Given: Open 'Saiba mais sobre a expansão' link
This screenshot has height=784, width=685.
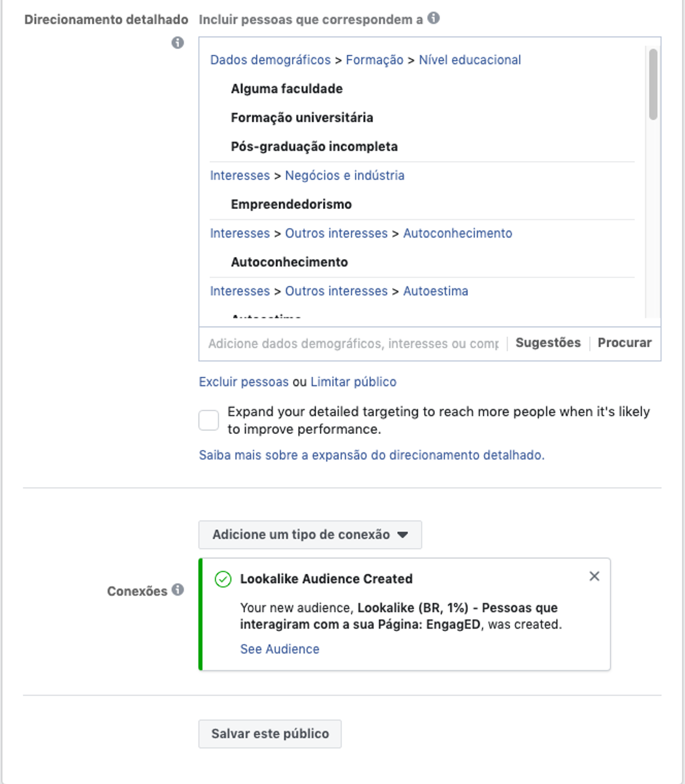Looking at the screenshot, I should coord(372,455).
